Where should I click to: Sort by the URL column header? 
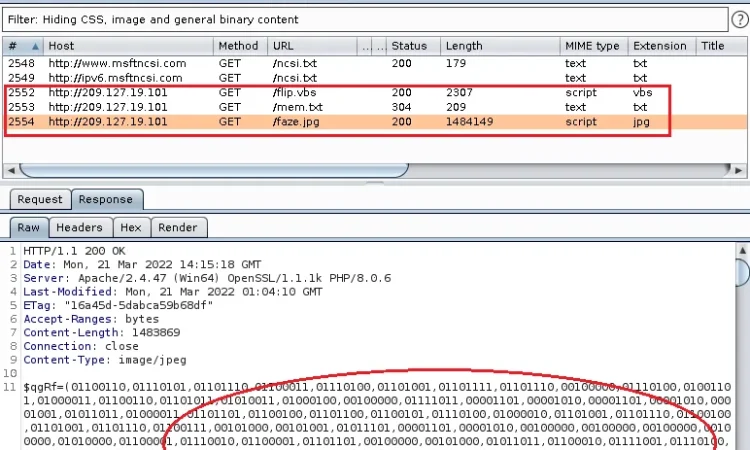coord(312,46)
